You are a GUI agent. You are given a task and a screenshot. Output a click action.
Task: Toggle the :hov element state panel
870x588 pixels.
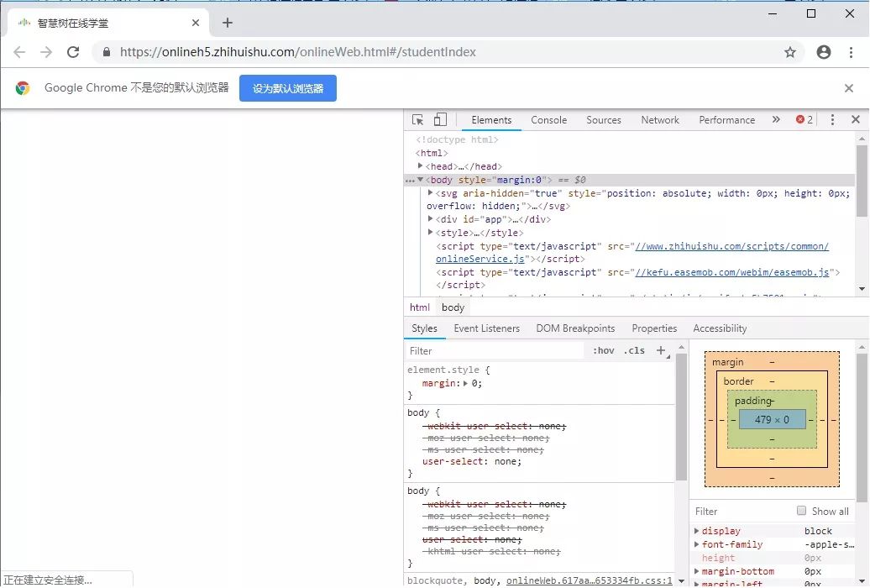603,350
